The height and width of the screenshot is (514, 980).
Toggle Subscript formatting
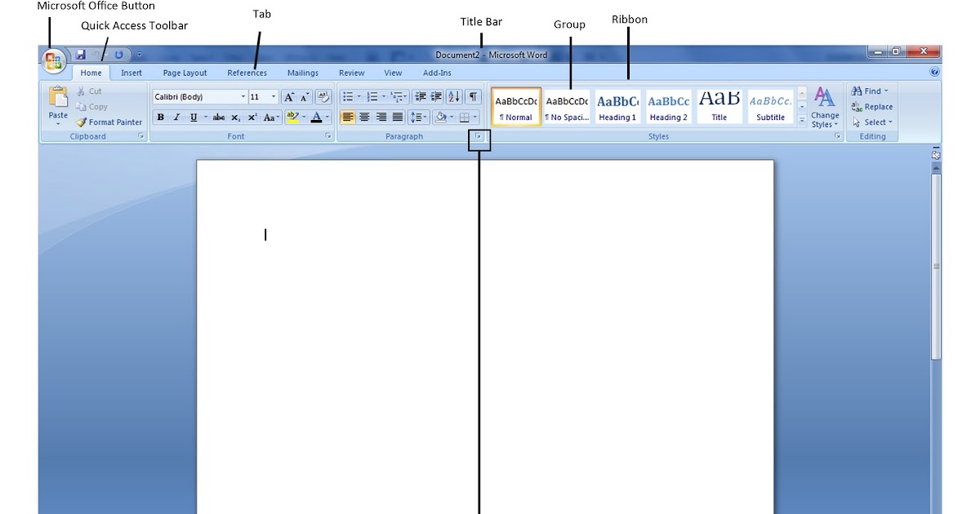click(x=236, y=117)
